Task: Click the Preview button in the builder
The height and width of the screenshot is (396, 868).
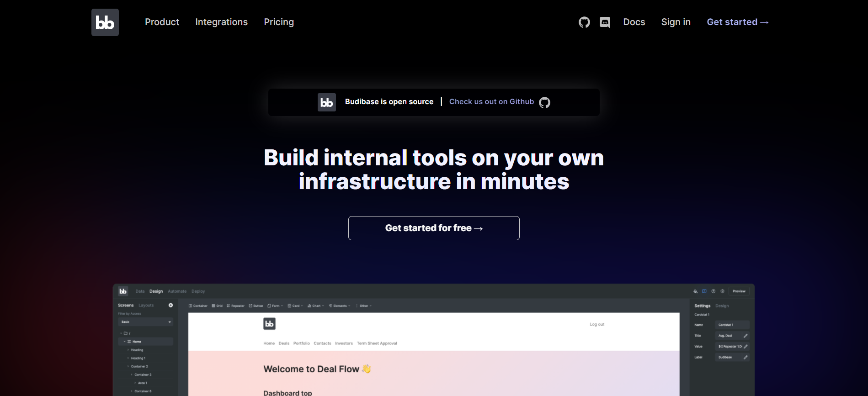Action: (739, 291)
